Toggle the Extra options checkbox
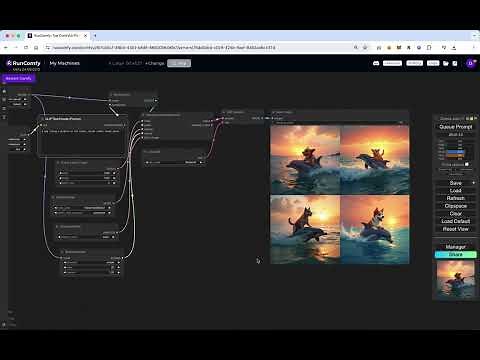This screenshot has height=360, width=480. pos(467,164)
